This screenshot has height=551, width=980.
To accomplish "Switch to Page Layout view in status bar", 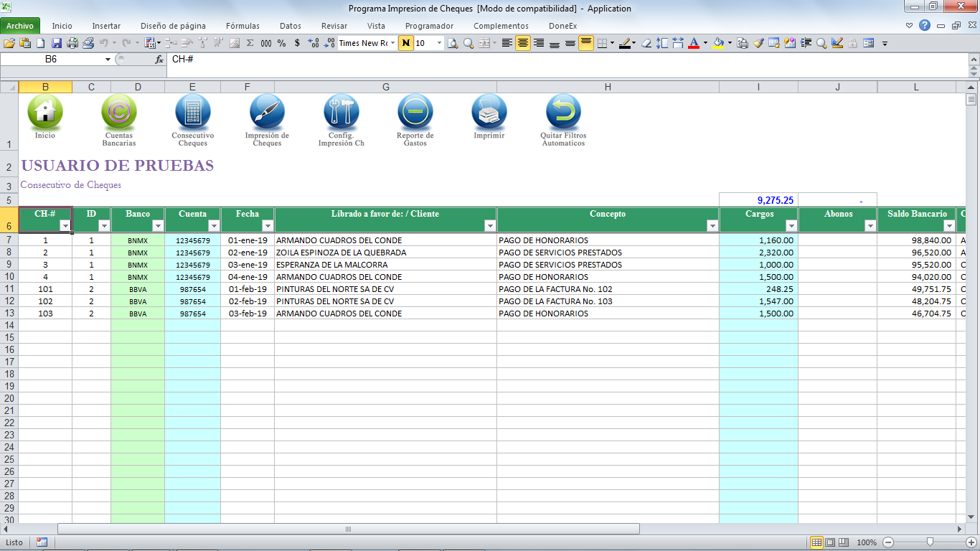I will (829, 542).
